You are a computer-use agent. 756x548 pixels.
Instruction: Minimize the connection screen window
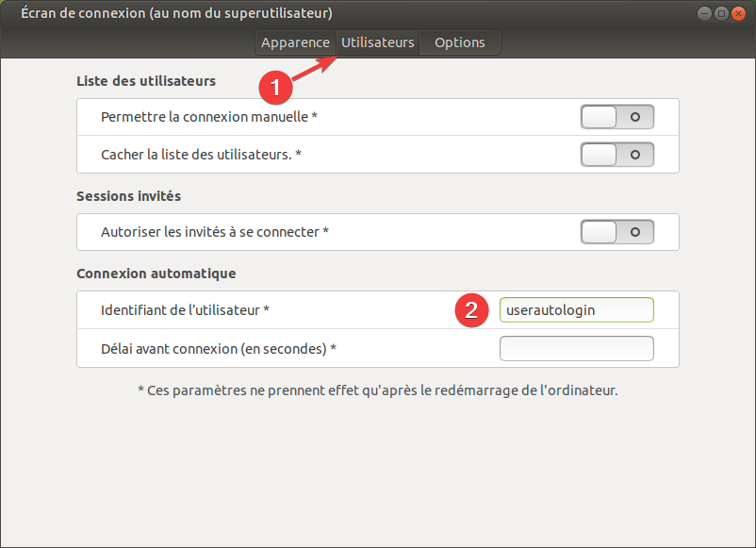click(x=704, y=13)
